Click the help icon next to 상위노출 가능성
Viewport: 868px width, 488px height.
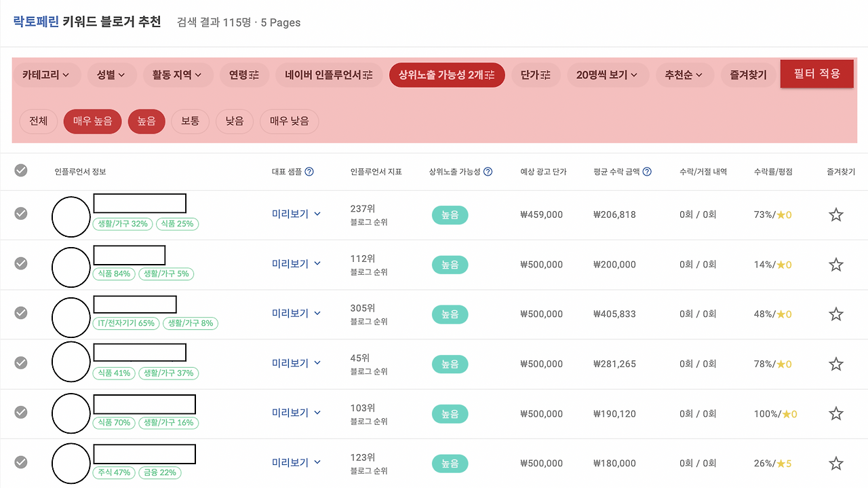[x=487, y=172]
